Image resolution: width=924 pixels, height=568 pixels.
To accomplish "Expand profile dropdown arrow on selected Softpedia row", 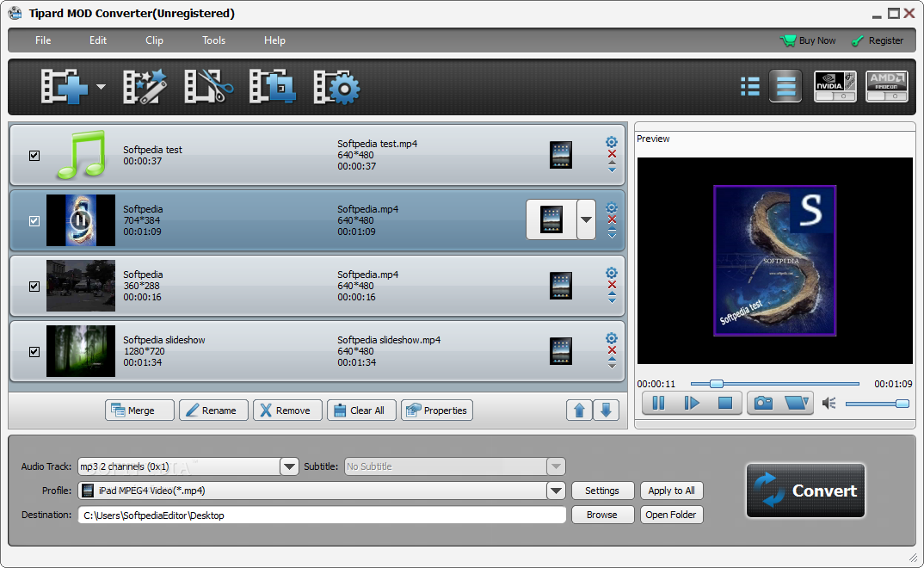I will [587, 219].
